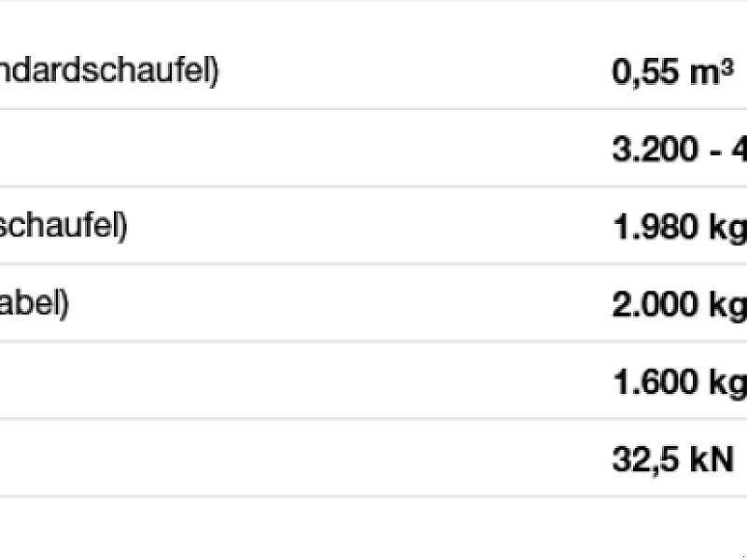Click the 'kg' unit next to 1.600

pyautogui.click(x=725, y=385)
